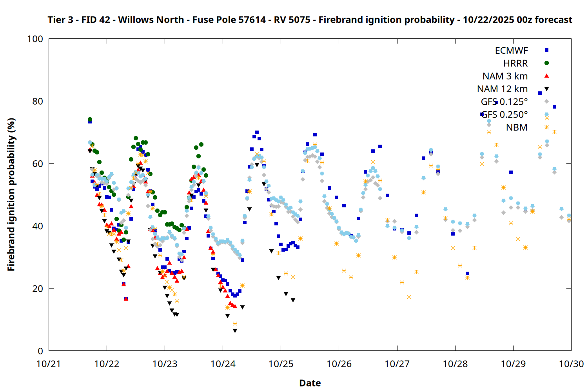
Task: Select the NAM 3 km red triangle marker
Action: pyautogui.click(x=546, y=76)
